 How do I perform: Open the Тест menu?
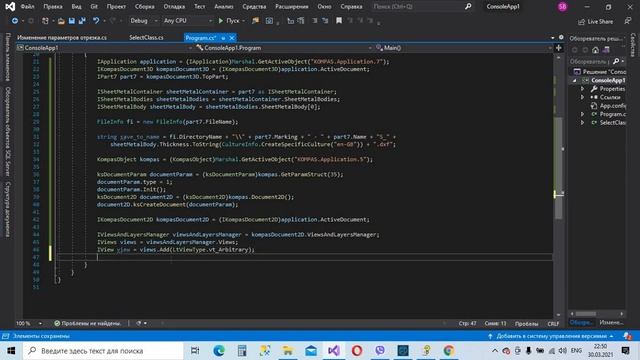[x=200, y=7]
